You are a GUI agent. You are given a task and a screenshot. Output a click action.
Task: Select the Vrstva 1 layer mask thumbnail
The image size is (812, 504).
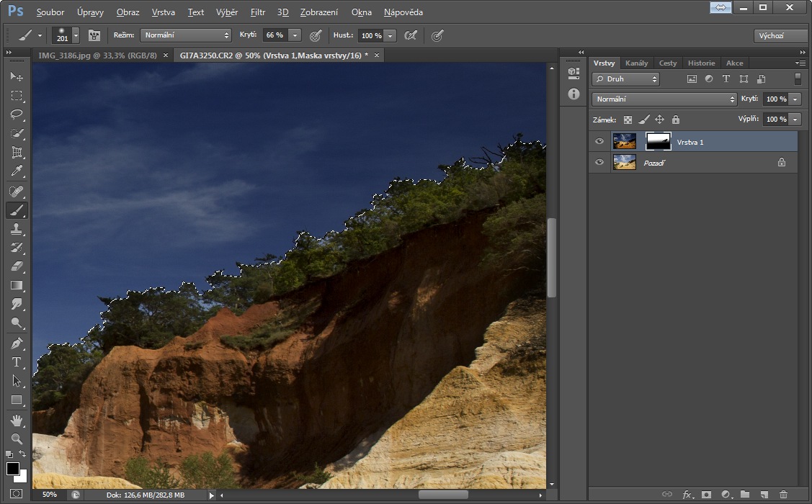[658, 142]
